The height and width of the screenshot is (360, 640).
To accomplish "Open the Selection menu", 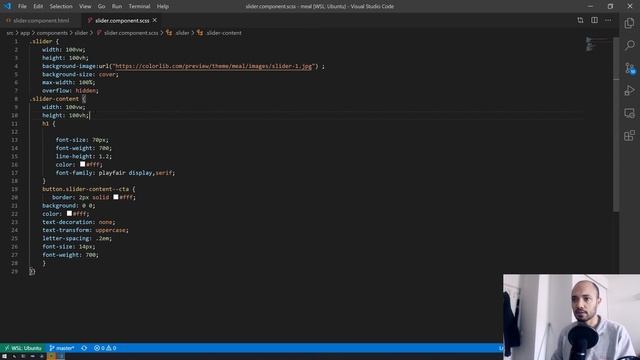I will tap(61, 6).
